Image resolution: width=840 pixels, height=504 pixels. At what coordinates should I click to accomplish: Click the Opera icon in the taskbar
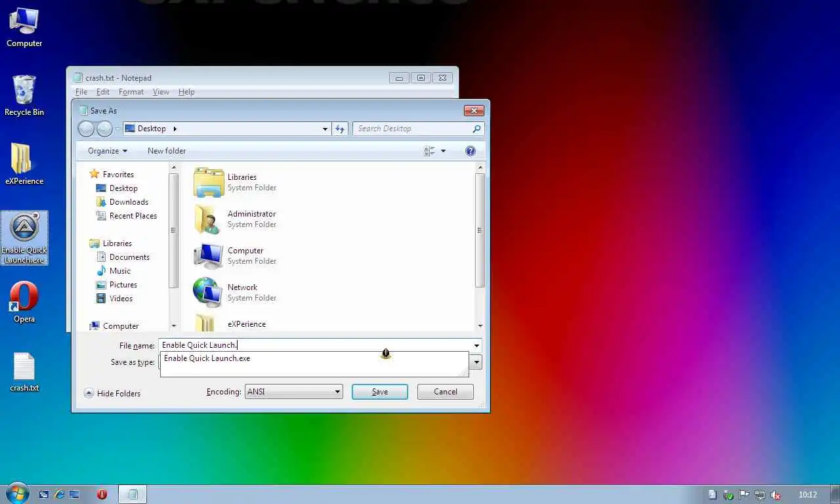[x=102, y=494]
